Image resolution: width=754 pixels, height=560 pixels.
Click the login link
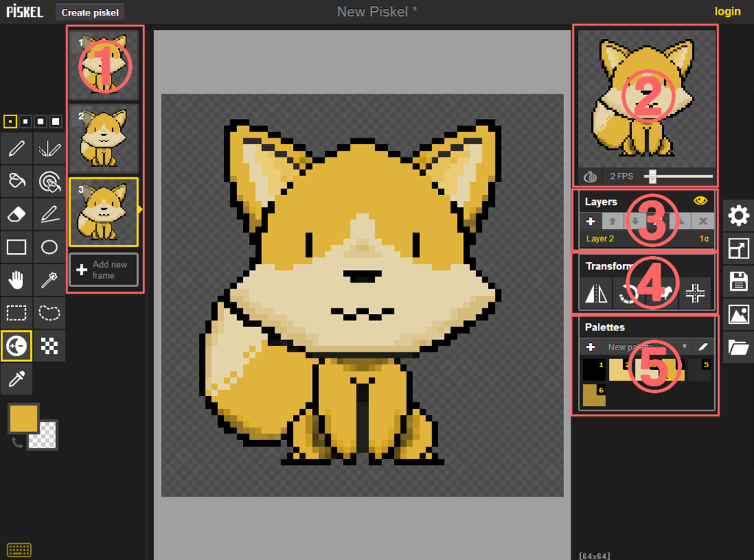[x=727, y=11]
